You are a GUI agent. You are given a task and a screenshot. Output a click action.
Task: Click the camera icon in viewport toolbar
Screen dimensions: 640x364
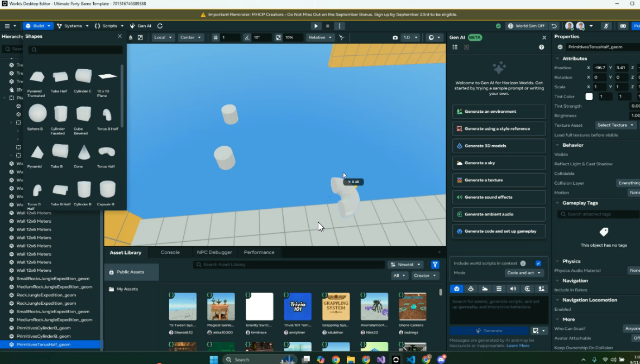tap(395, 37)
